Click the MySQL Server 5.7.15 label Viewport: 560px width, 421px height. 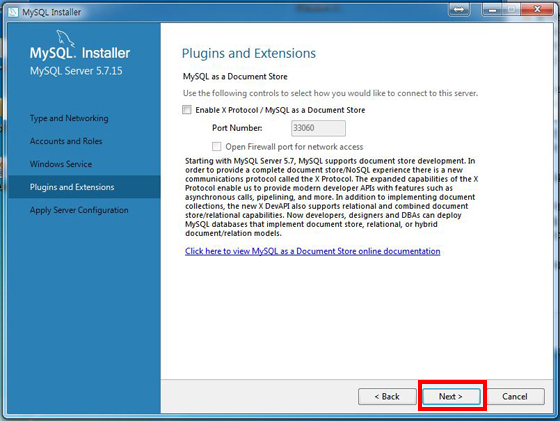pos(76,71)
